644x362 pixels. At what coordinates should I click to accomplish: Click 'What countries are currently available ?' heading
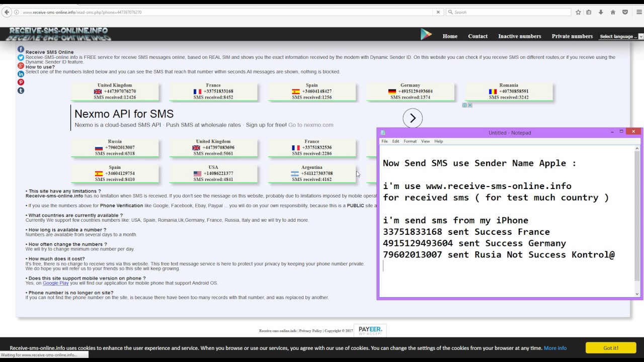tap(75, 215)
